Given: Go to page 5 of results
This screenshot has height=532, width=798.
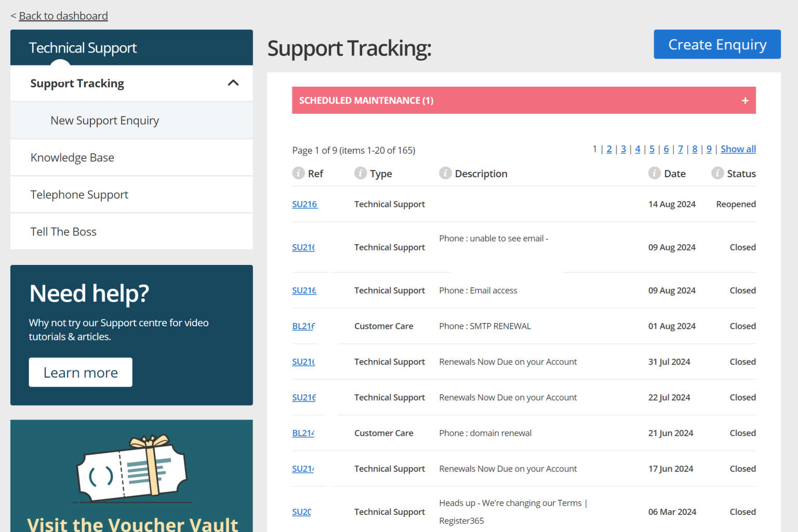Looking at the screenshot, I should pos(652,149).
